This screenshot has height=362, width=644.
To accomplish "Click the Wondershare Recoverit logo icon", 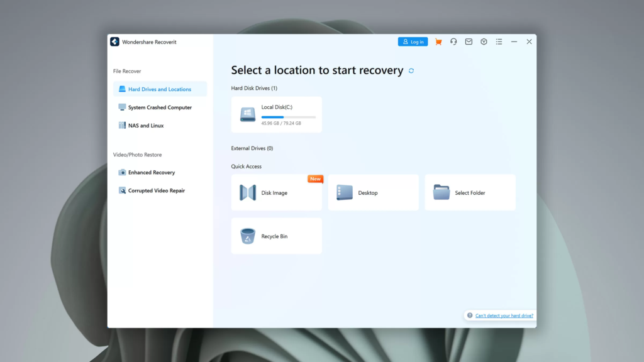I will pos(115,41).
